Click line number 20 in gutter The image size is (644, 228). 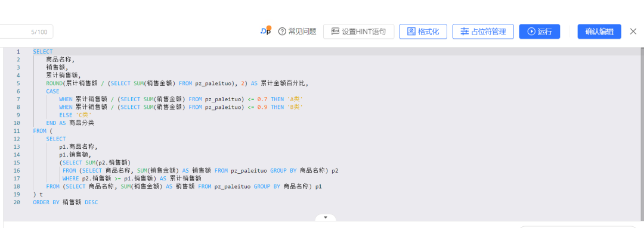(x=17, y=202)
